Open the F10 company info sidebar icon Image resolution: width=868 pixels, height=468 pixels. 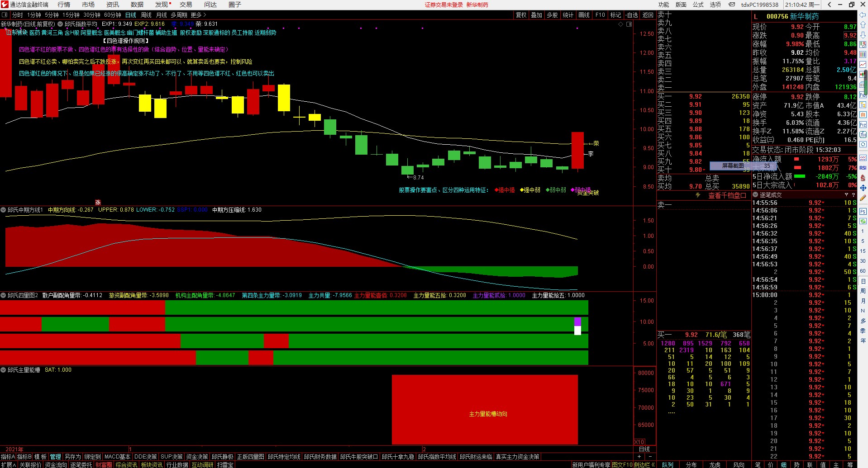tap(863, 95)
